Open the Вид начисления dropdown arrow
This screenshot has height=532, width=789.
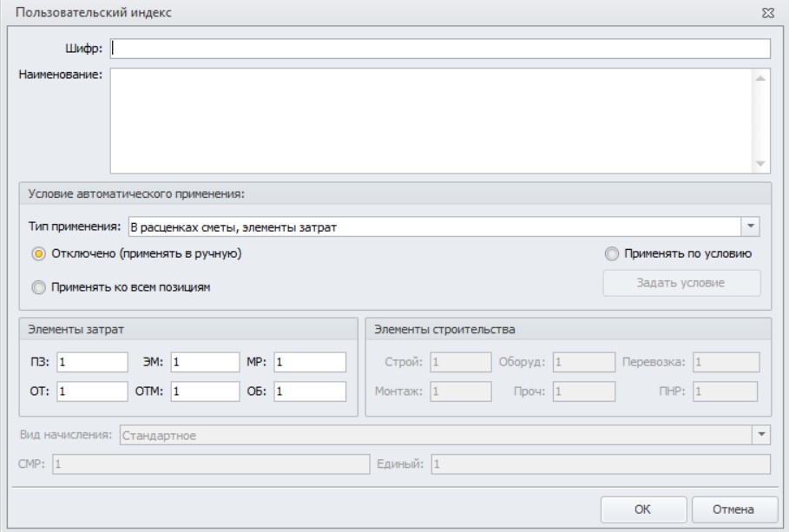tap(761, 434)
